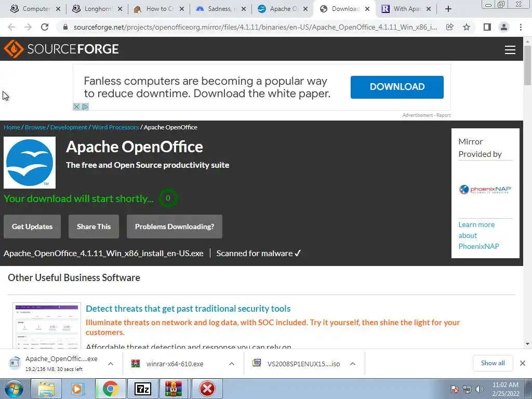Open the Browse breadcrumb link

click(x=35, y=127)
